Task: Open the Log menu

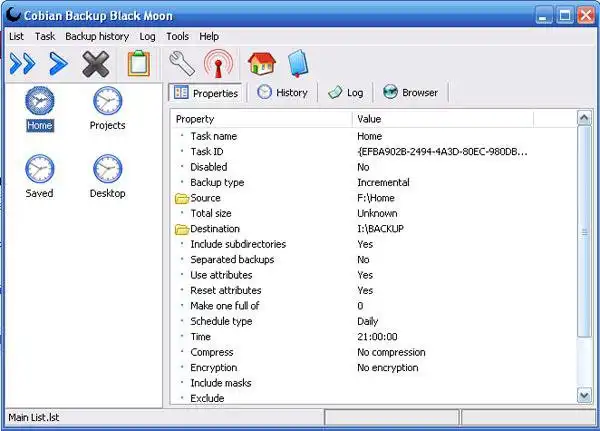Action: point(147,36)
